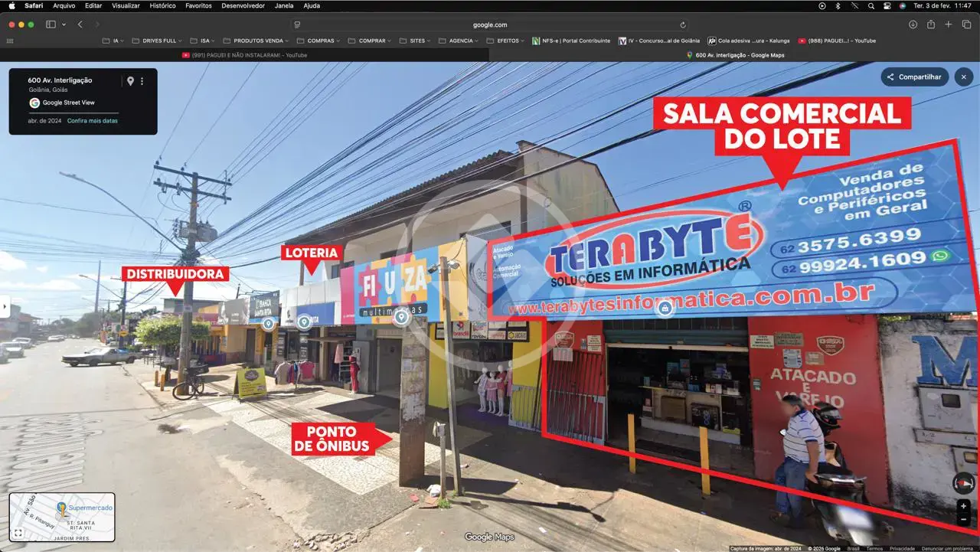Click the Terabyte store place marker

[x=665, y=308]
